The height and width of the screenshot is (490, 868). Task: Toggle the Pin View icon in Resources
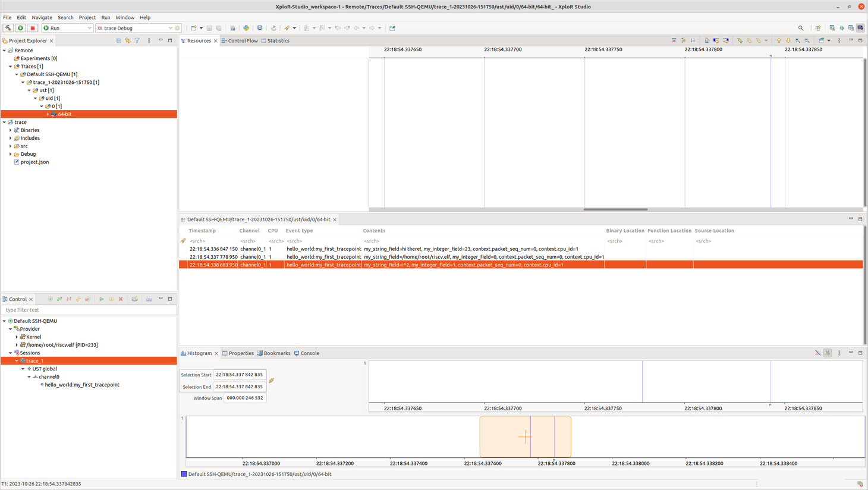coord(822,40)
